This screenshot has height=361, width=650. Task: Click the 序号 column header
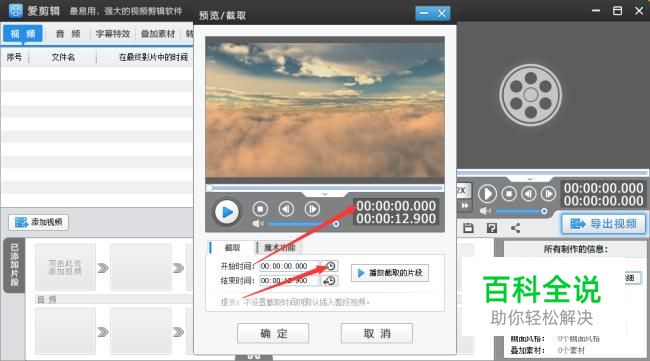pos(15,57)
